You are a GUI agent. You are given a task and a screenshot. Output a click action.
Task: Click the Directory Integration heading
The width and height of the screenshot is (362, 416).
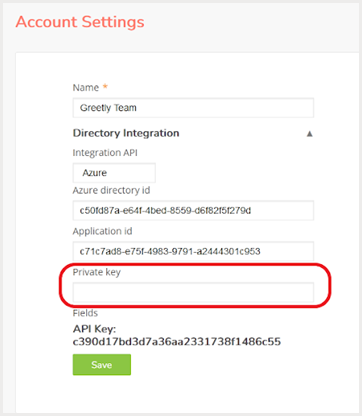tap(126, 133)
